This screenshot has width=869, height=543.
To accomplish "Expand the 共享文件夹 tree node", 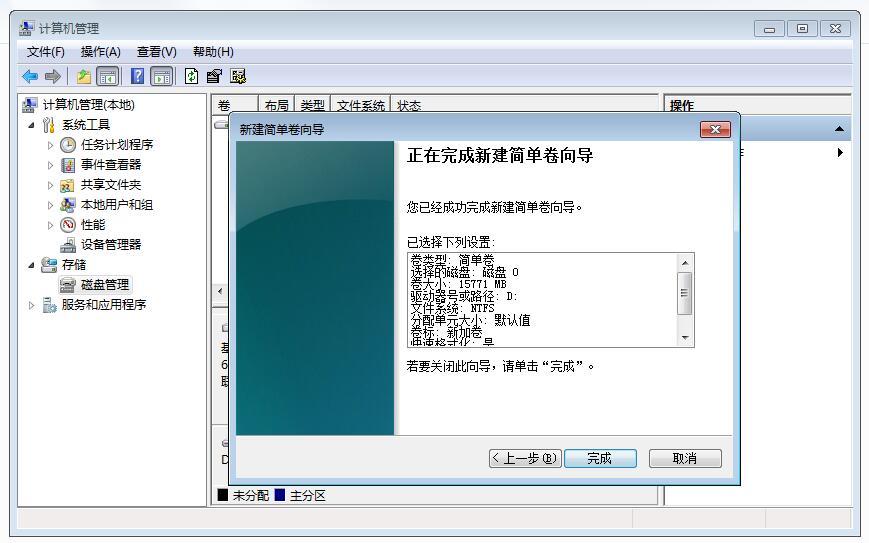I will [50, 186].
